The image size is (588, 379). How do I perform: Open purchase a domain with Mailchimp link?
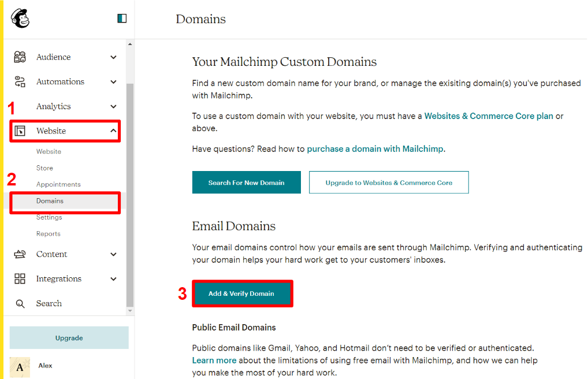[x=375, y=149]
